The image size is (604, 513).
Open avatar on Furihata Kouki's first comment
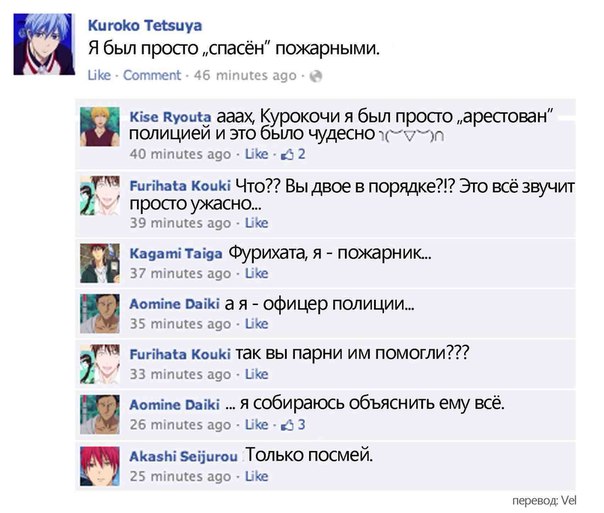pos(100,196)
